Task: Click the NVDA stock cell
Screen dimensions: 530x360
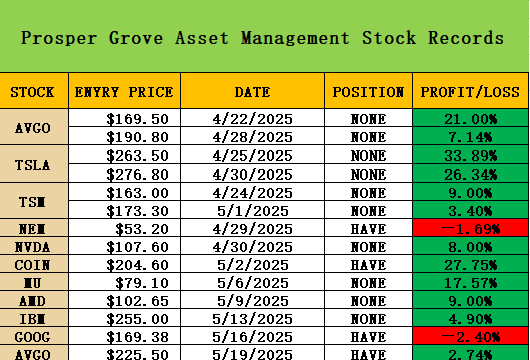Action: pos(34,246)
